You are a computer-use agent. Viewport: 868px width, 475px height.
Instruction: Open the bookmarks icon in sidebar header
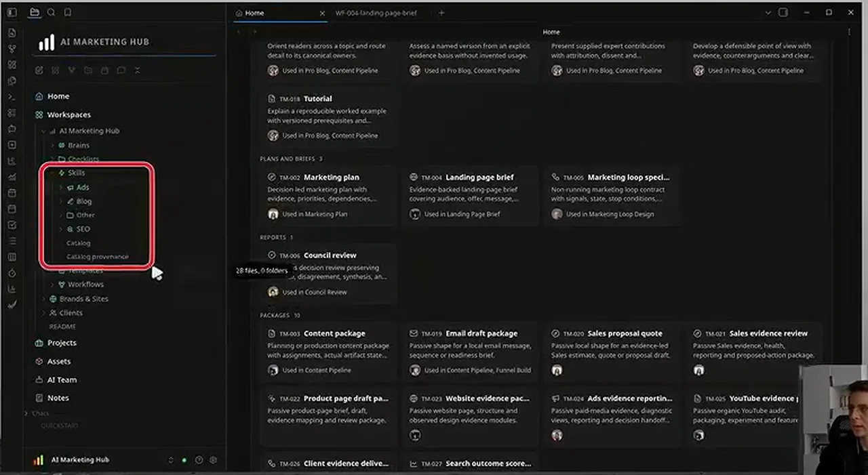[67, 12]
